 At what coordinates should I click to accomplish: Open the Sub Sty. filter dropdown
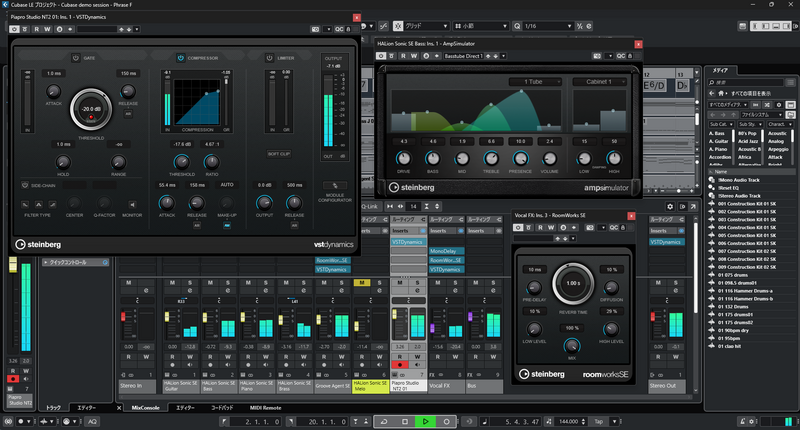point(749,124)
